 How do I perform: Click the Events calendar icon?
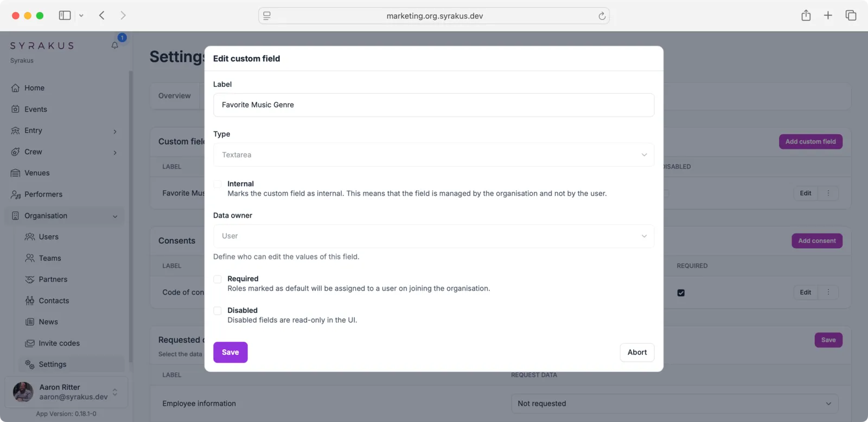(15, 109)
